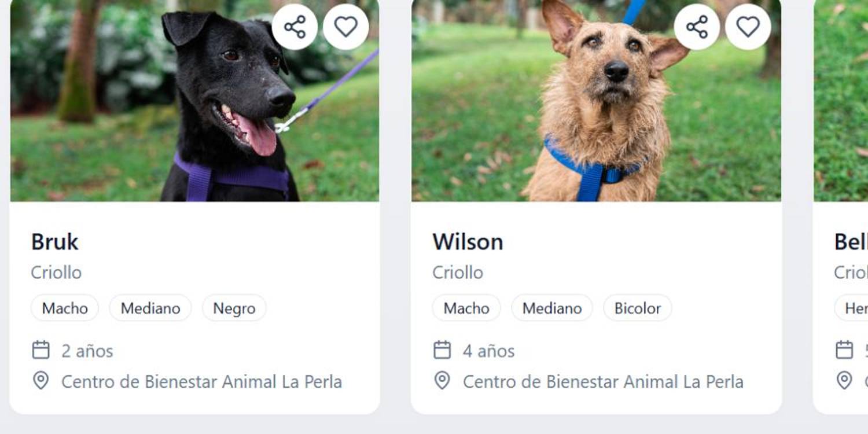Select the Mediano tag on Wilson's card

coord(552,308)
